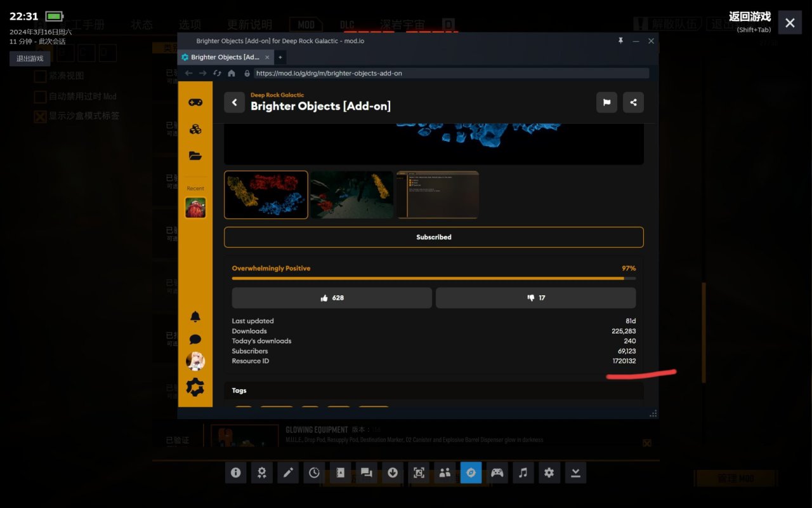Toggle the Glowing Equipment mod checkbox

coord(646,443)
